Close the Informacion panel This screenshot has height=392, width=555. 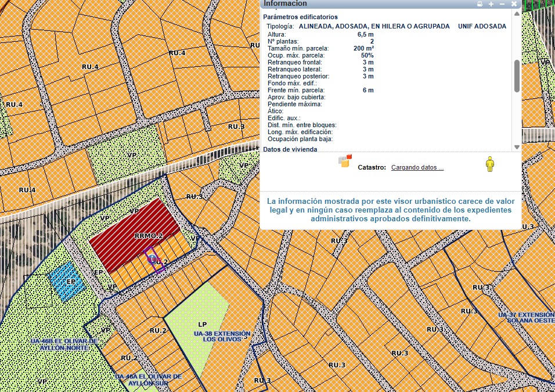tap(514, 3)
